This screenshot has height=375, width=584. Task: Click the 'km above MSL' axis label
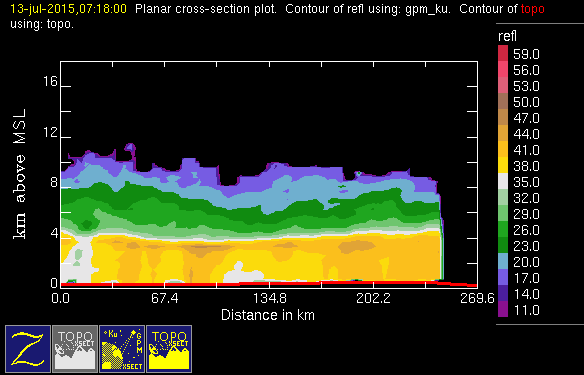[x=19, y=174]
